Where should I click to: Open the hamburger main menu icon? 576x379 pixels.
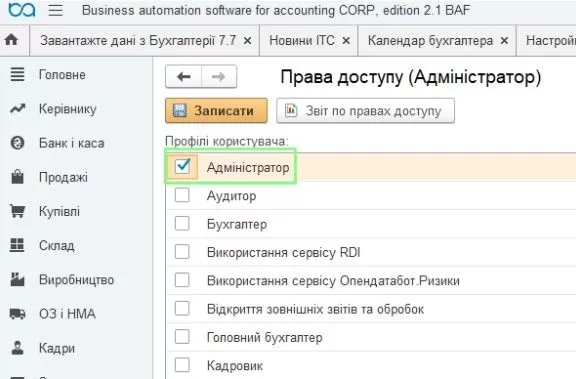[x=55, y=10]
